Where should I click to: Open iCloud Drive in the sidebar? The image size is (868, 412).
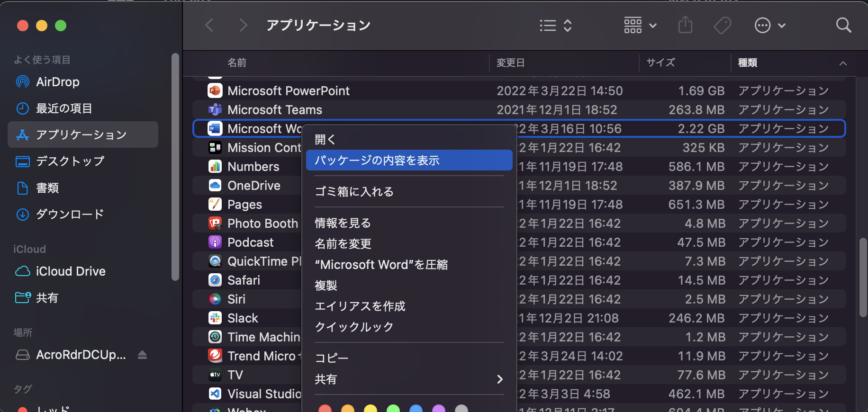(x=83, y=271)
